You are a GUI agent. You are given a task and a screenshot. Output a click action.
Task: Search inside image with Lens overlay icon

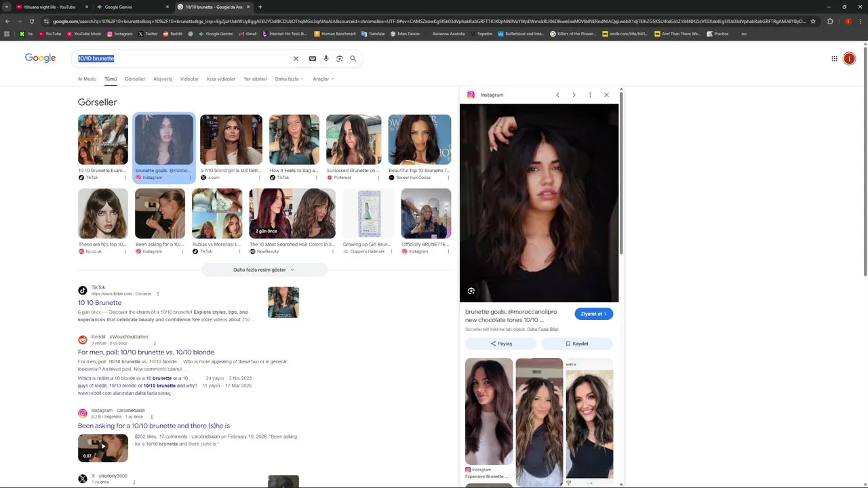pyautogui.click(x=471, y=291)
